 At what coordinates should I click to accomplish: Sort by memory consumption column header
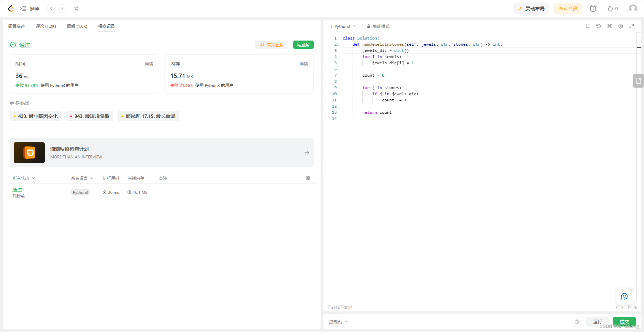[x=136, y=178]
